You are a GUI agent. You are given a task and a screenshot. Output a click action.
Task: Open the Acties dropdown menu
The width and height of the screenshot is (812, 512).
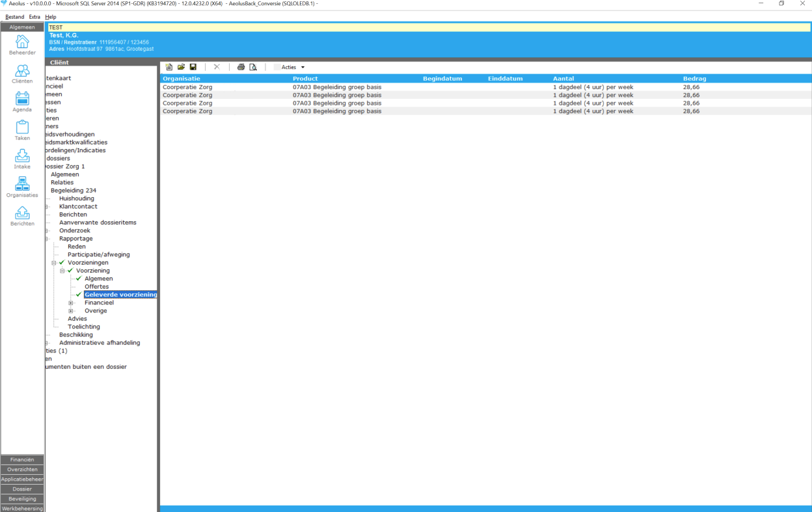tap(290, 67)
